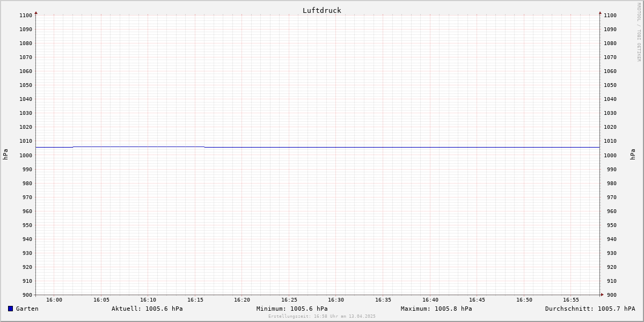This screenshot has width=644, height=322.
Task: Click the 950 label on left axis
Action: tap(27, 225)
